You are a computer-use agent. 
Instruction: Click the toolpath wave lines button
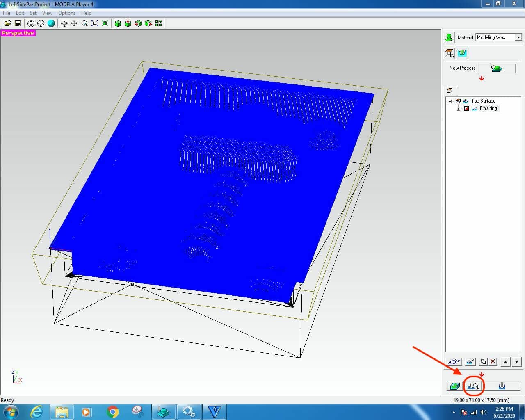[x=454, y=362]
